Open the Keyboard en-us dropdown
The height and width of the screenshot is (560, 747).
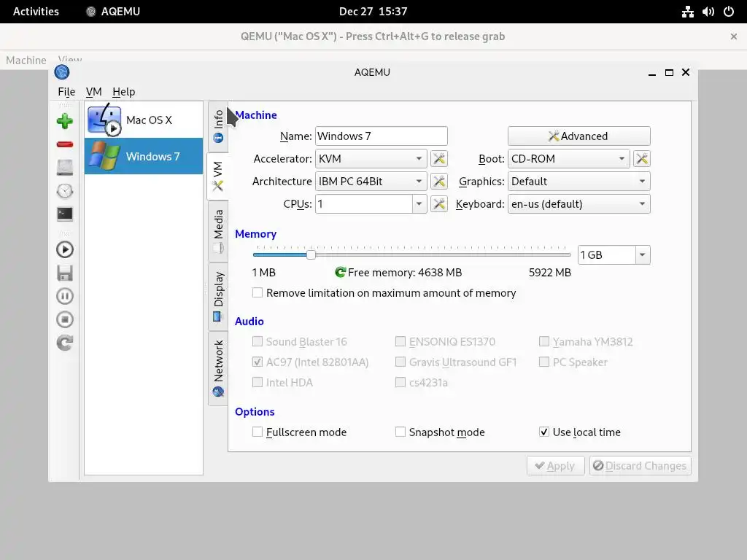(578, 204)
